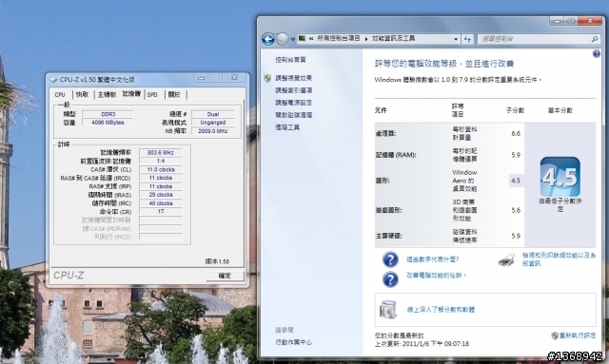Click the 1:4 FSB to memory ratio value
The height and width of the screenshot is (364, 609).
point(161,161)
